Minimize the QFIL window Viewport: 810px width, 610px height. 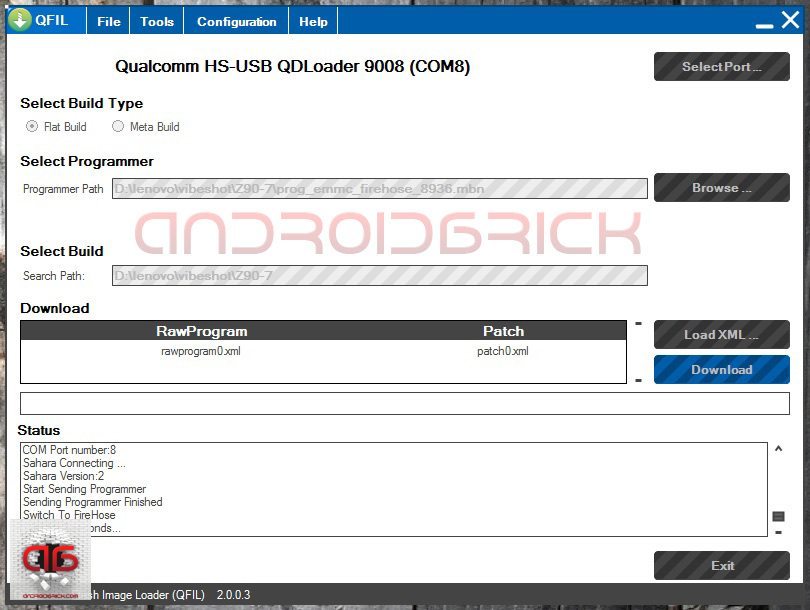tap(761, 21)
